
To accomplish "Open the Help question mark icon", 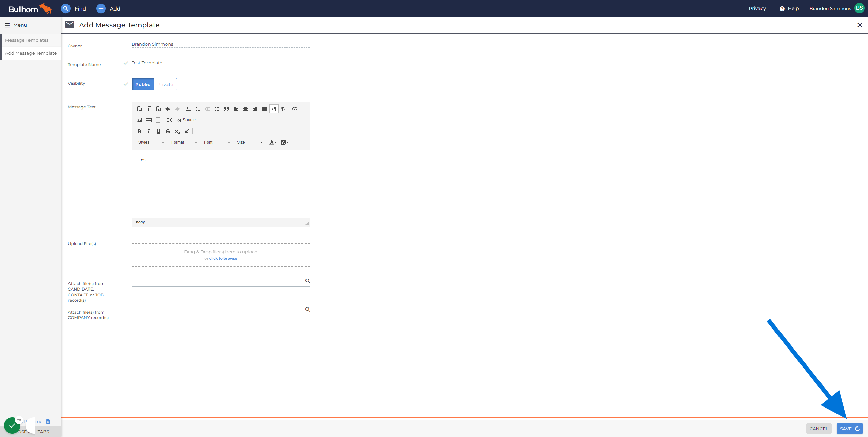I will [x=782, y=9].
